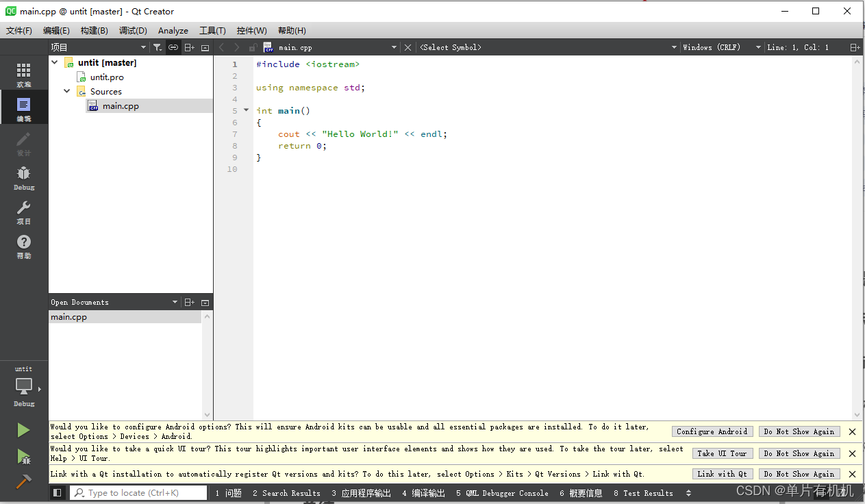This screenshot has width=865, height=504.
Task: Go back in editor navigation history
Action: coord(221,47)
